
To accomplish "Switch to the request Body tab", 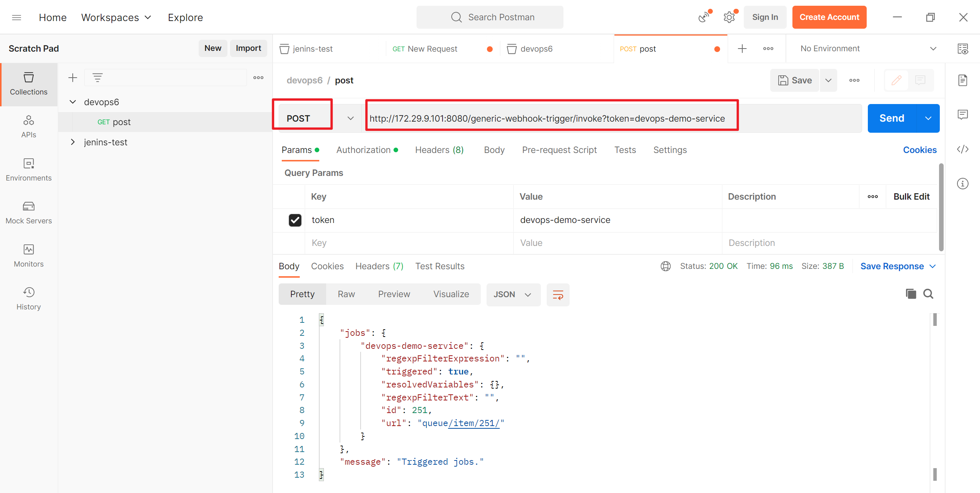I will coord(494,150).
